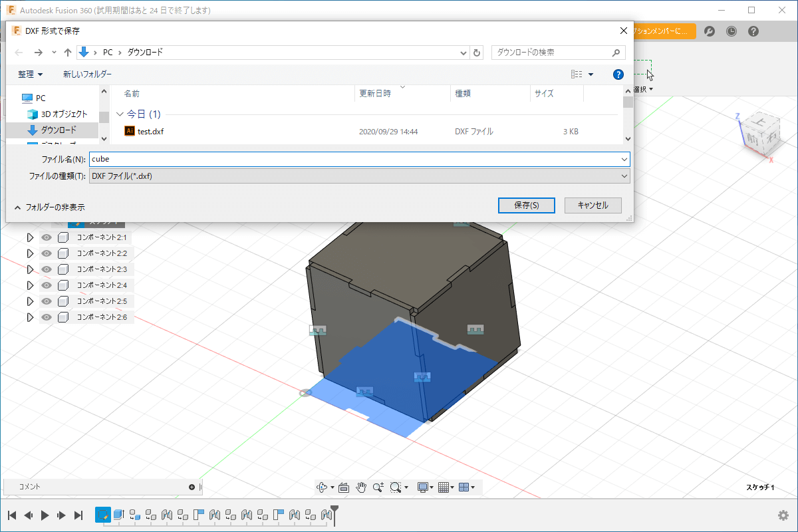Screen dimensions: 798x532
Task: Collapse the 今日 (1) file group
Action: [120, 114]
